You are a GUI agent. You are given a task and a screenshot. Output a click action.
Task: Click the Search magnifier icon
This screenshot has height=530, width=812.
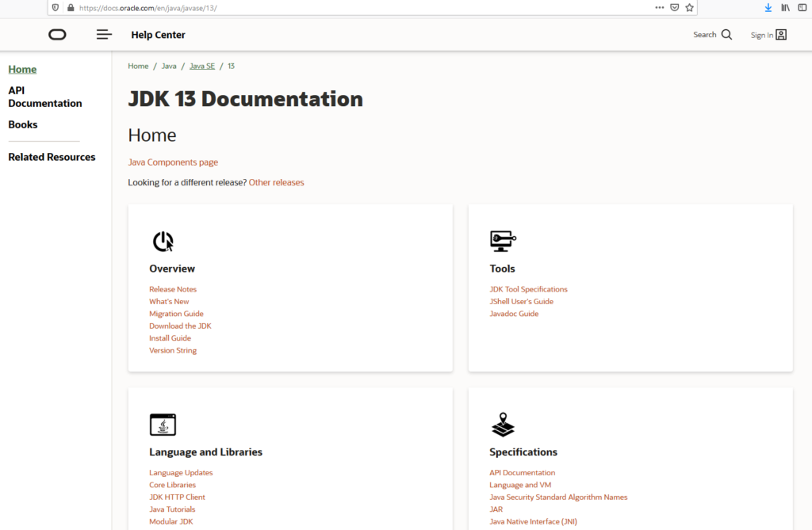(726, 35)
